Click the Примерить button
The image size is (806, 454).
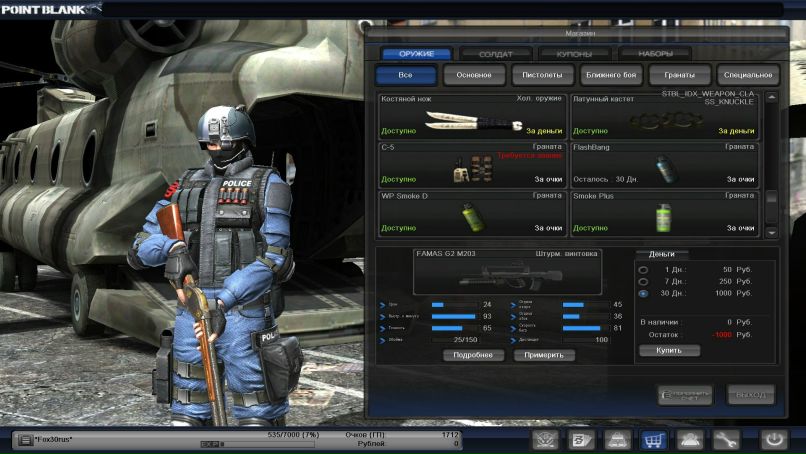(x=544, y=355)
